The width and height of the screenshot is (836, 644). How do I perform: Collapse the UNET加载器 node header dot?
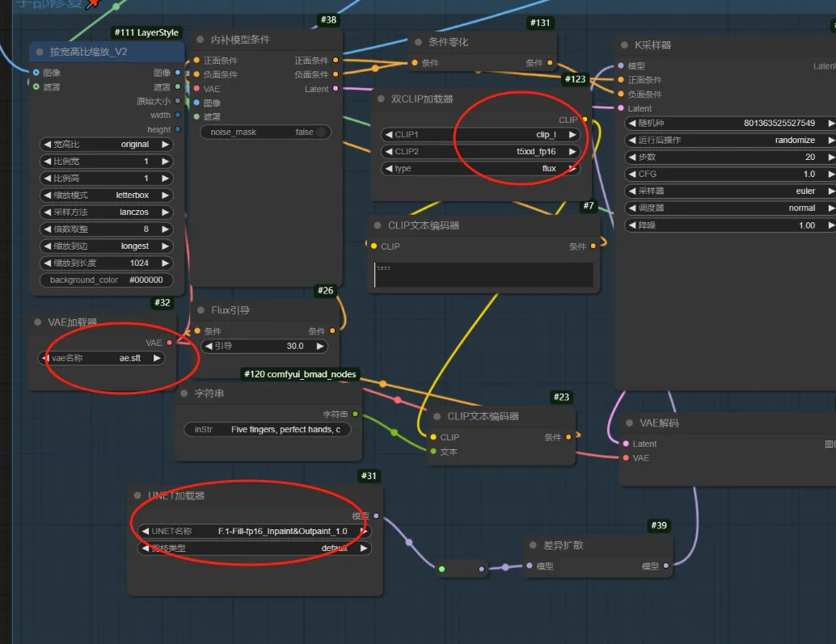[138, 495]
